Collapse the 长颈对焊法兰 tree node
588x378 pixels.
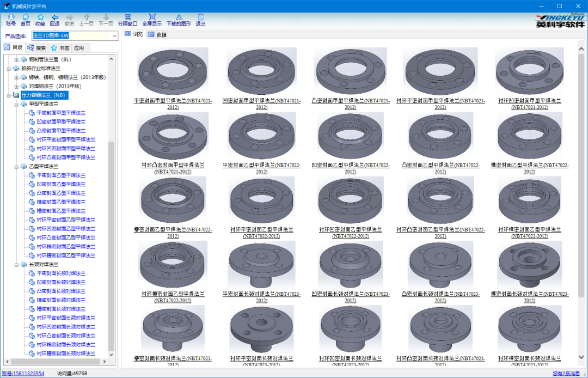16,264
